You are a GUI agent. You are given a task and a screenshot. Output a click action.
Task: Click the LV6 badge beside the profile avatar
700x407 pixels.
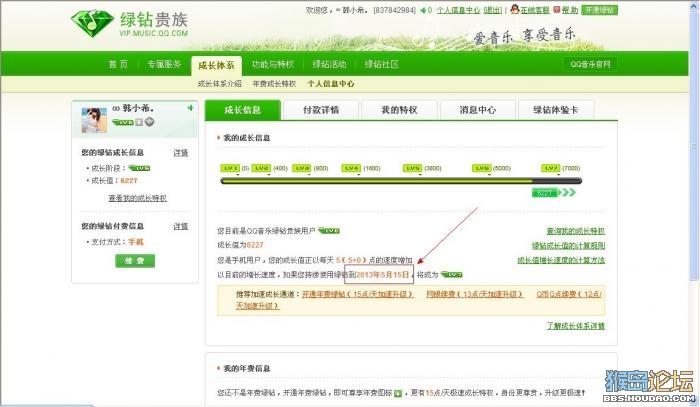tap(123, 122)
